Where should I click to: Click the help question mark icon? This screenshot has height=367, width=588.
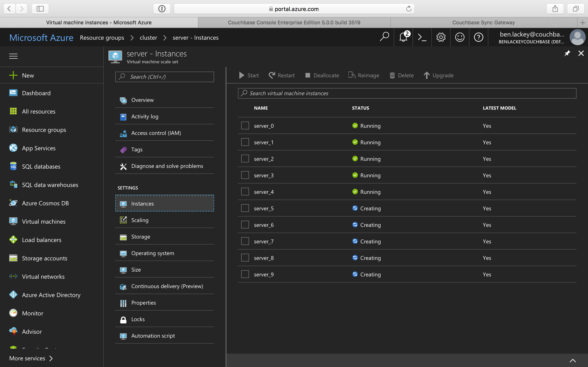(x=478, y=37)
